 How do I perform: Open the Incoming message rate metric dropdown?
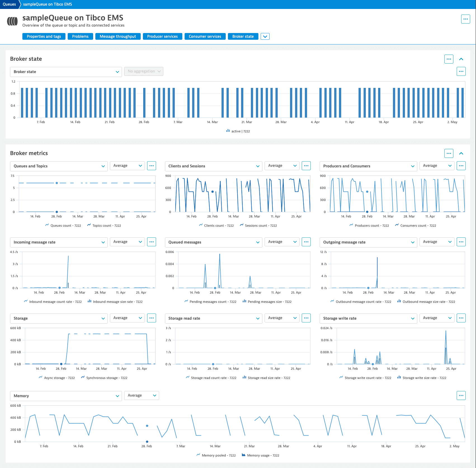tap(59, 242)
